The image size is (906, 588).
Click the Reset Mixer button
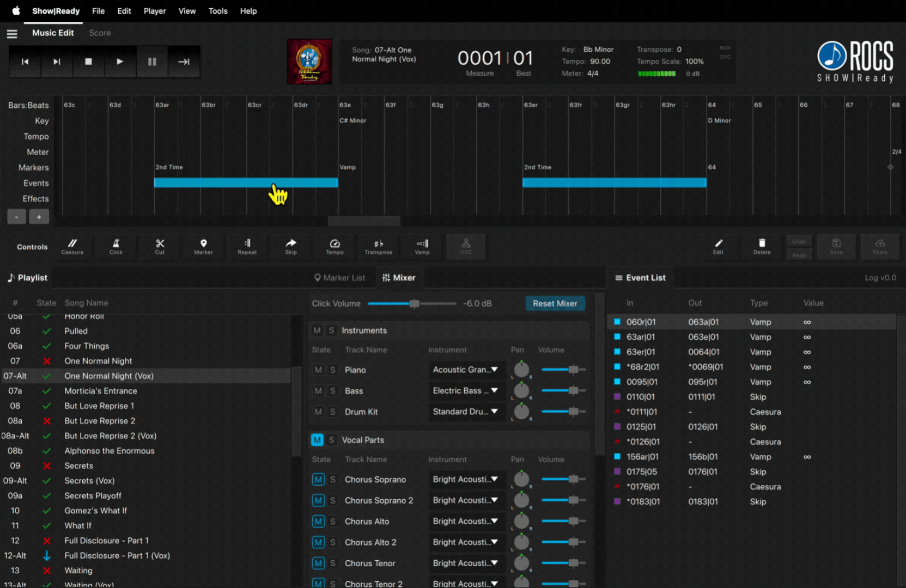(x=555, y=303)
